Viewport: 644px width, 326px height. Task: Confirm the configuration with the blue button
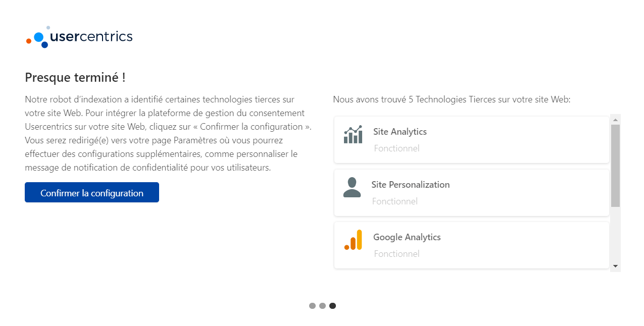click(92, 192)
